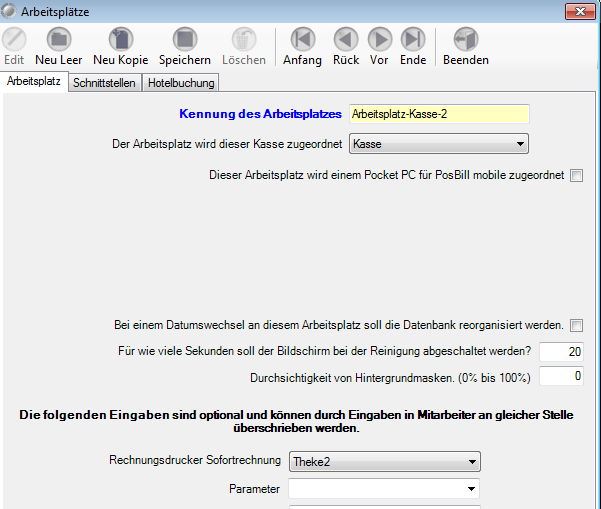
Task: Click the Bildschirm Reinigung seconds field
Action: click(x=561, y=351)
